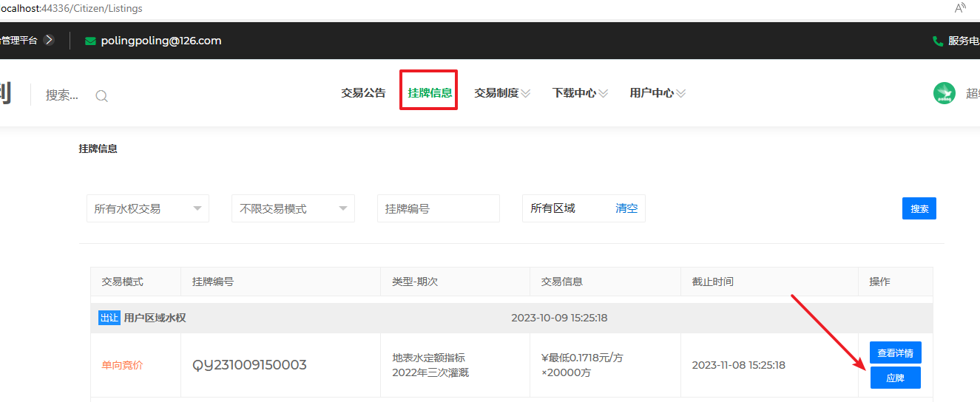Click the green user avatar icon
This screenshot has height=402, width=980.
(x=944, y=93)
